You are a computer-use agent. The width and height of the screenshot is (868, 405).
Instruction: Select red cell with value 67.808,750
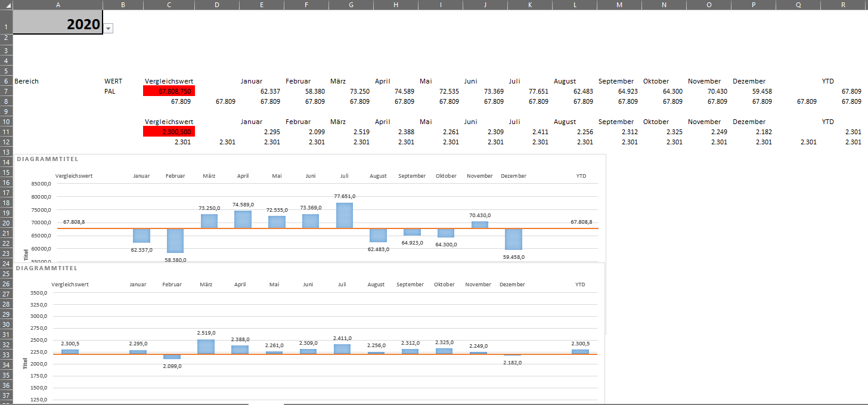pyautogui.click(x=169, y=91)
